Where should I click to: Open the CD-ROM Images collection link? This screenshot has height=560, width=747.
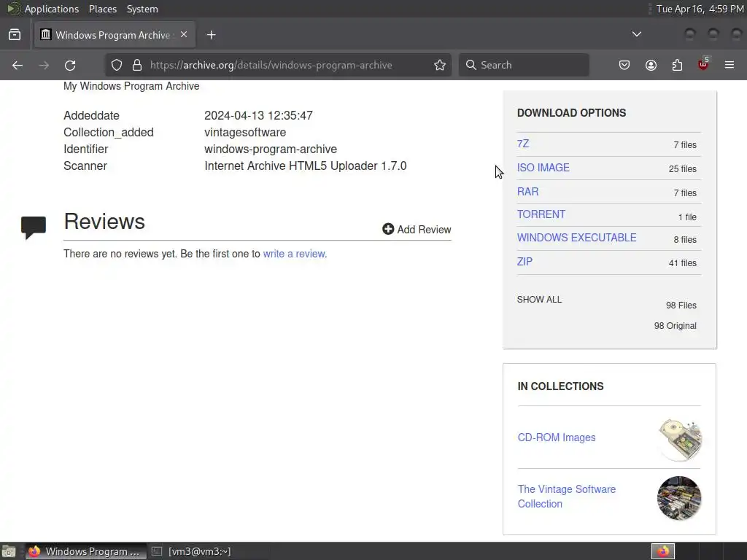(x=557, y=437)
